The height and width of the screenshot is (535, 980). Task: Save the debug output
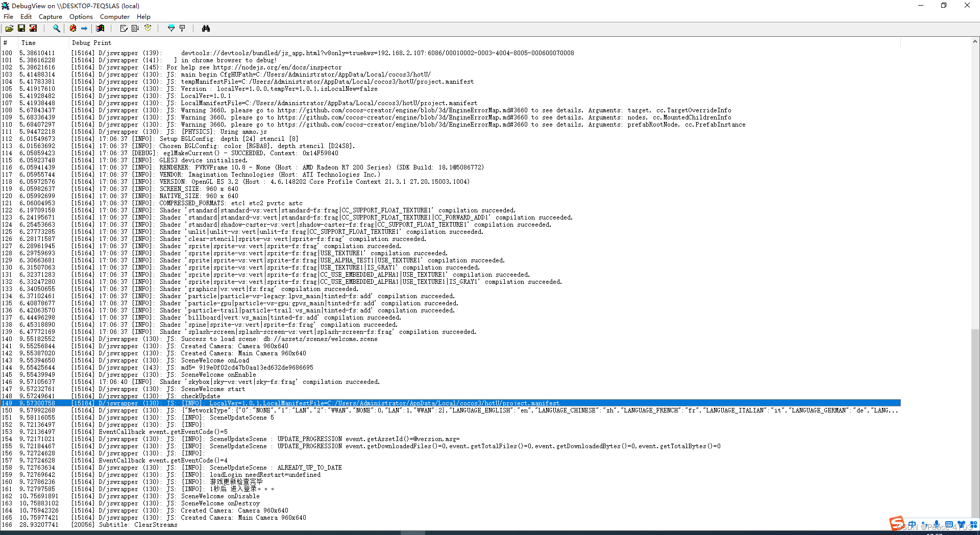21,28
